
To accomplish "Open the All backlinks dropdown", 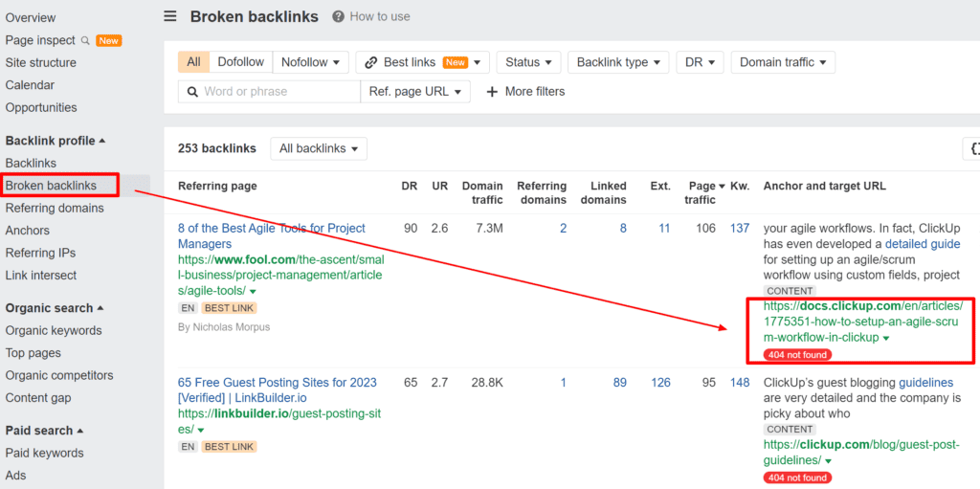I will (x=319, y=148).
